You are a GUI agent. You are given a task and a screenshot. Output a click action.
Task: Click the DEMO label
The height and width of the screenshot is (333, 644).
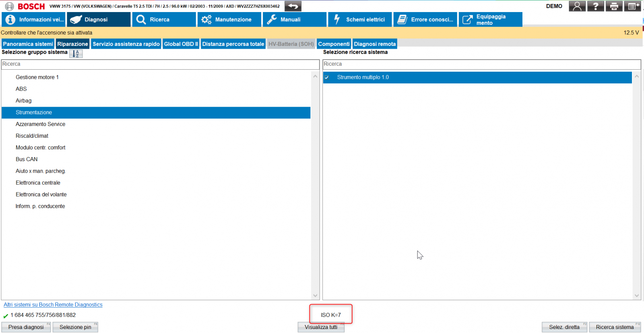click(554, 6)
